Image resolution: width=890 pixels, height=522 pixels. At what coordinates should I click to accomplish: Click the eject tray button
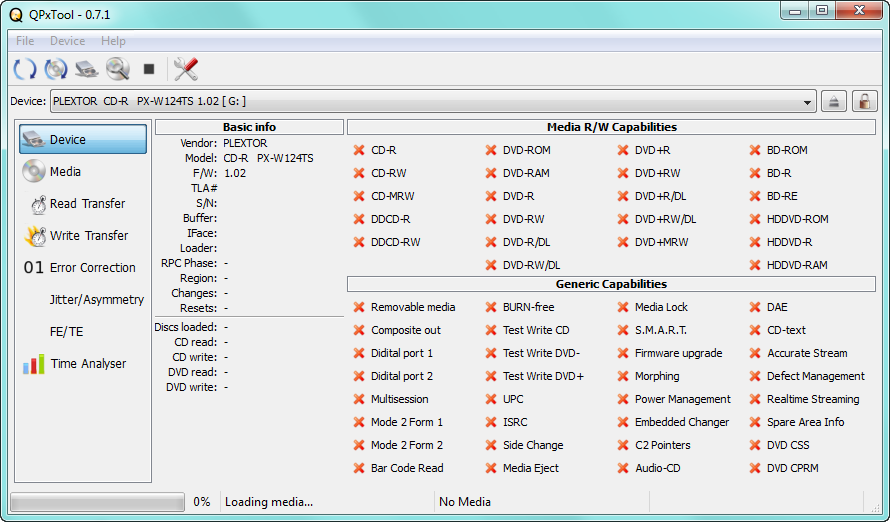coord(833,102)
